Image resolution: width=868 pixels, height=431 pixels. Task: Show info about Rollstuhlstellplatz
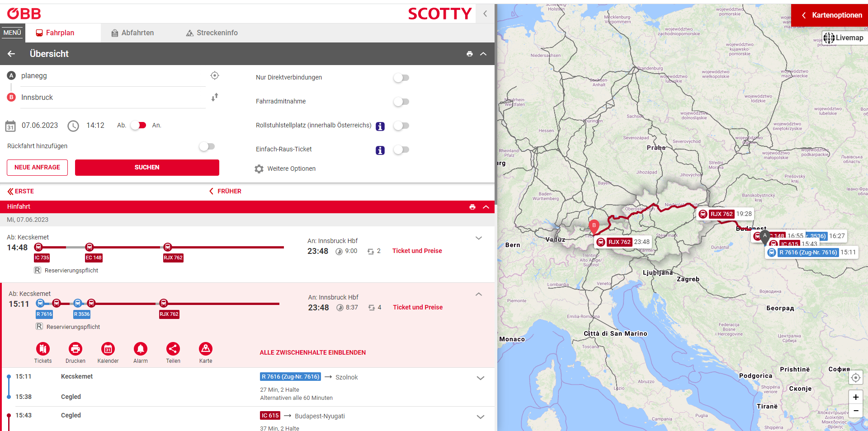click(380, 126)
